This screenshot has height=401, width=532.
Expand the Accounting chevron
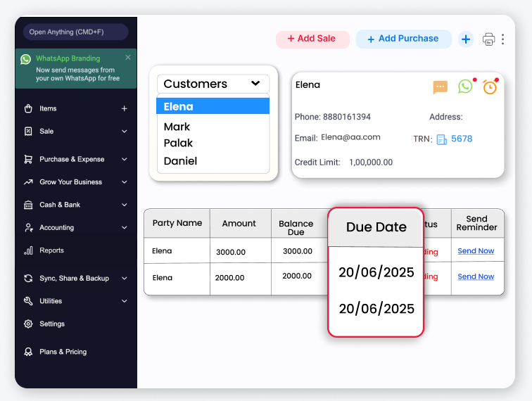pyautogui.click(x=125, y=228)
